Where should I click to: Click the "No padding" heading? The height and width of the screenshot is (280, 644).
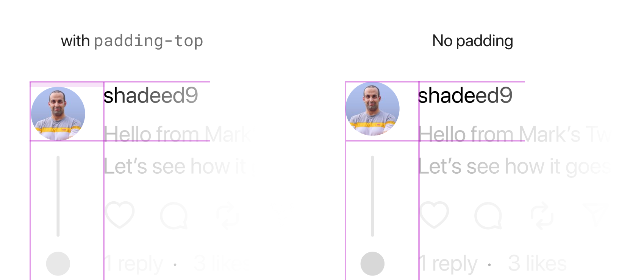(x=472, y=41)
